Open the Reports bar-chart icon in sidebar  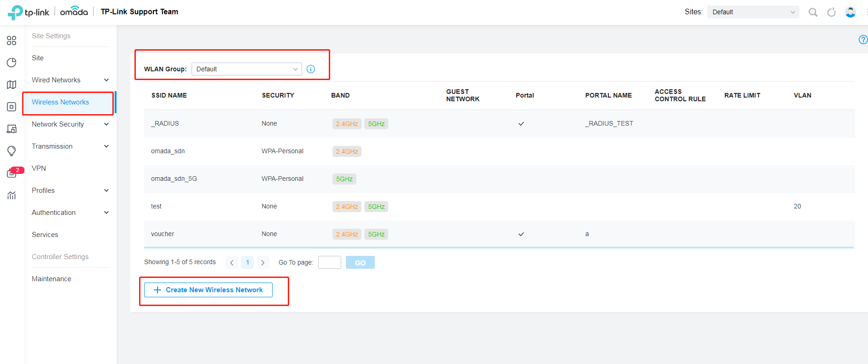pos(12,195)
